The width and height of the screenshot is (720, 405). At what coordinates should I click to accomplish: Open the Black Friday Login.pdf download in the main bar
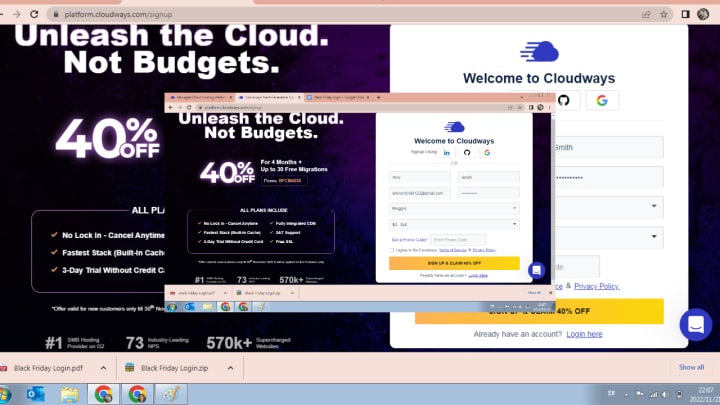click(x=48, y=368)
